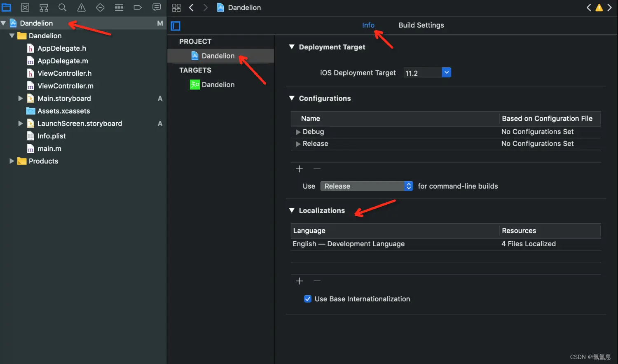This screenshot has height=364, width=618.
Task: Expand the Debug configuration row
Action: click(298, 132)
